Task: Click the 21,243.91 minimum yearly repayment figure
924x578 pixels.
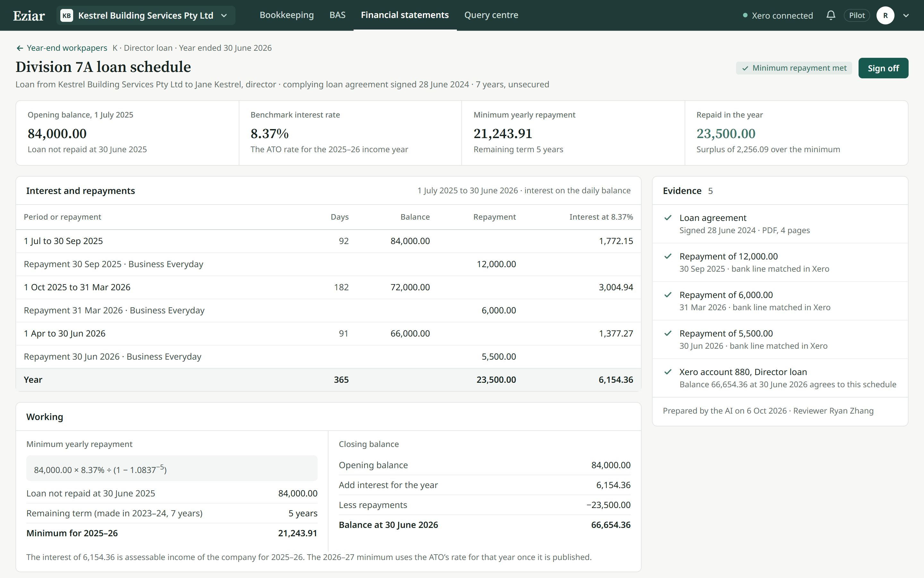Action: [x=502, y=134]
